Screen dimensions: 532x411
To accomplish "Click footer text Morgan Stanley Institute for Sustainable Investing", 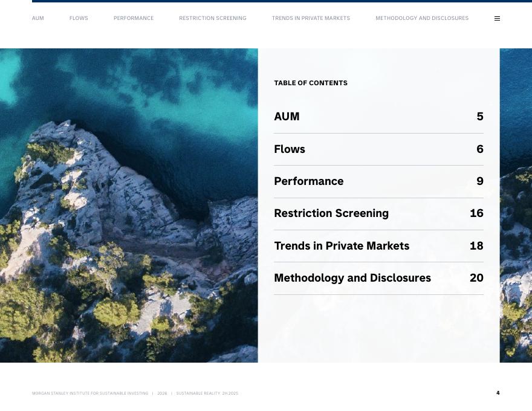I will [90, 393].
